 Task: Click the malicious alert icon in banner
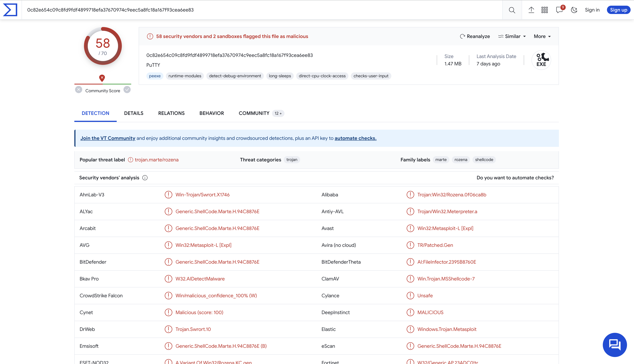click(x=150, y=36)
